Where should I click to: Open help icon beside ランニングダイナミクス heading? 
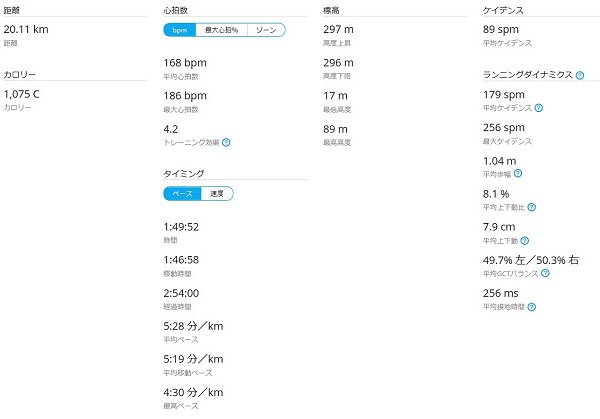pos(580,75)
